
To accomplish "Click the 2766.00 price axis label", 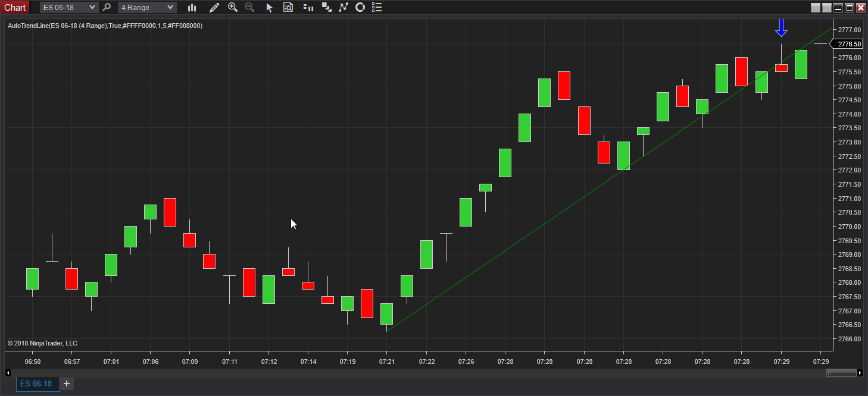I will [849, 339].
